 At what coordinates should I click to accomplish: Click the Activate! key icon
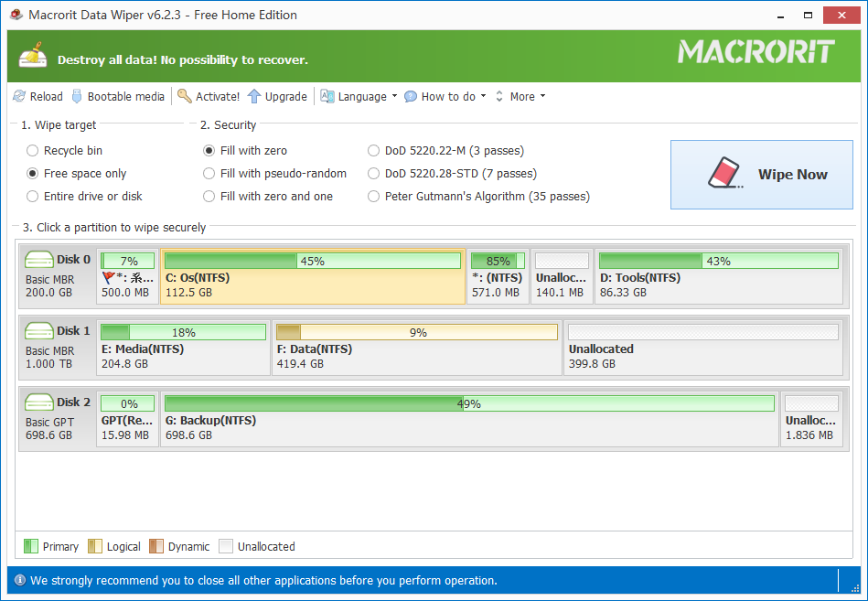click(x=184, y=95)
